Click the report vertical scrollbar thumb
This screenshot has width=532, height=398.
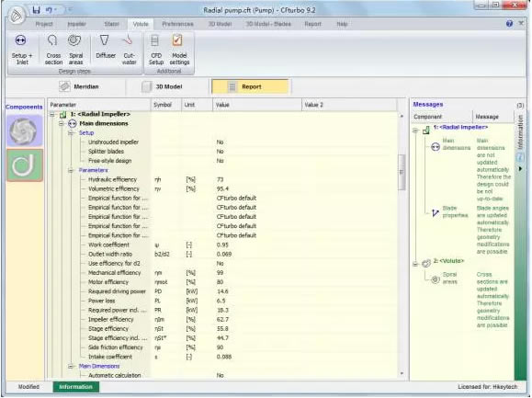(x=402, y=172)
